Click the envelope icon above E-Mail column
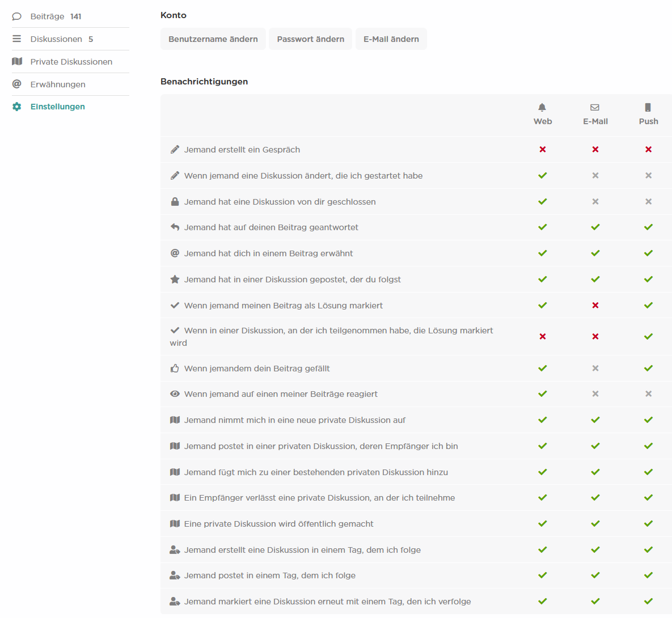This screenshot has height=618, width=672. coord(595,107)
